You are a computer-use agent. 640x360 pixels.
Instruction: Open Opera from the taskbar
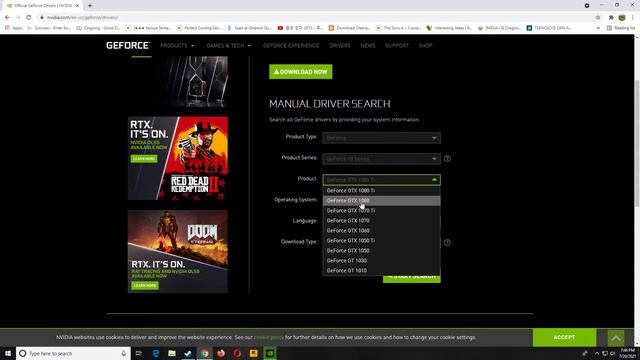tap(237, 353)
